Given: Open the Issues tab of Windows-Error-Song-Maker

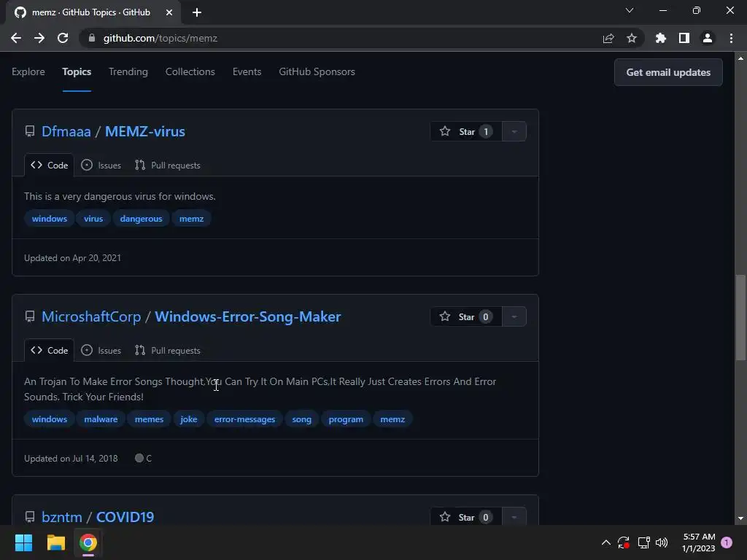Looking at the screenshot, I should (101, 351).
